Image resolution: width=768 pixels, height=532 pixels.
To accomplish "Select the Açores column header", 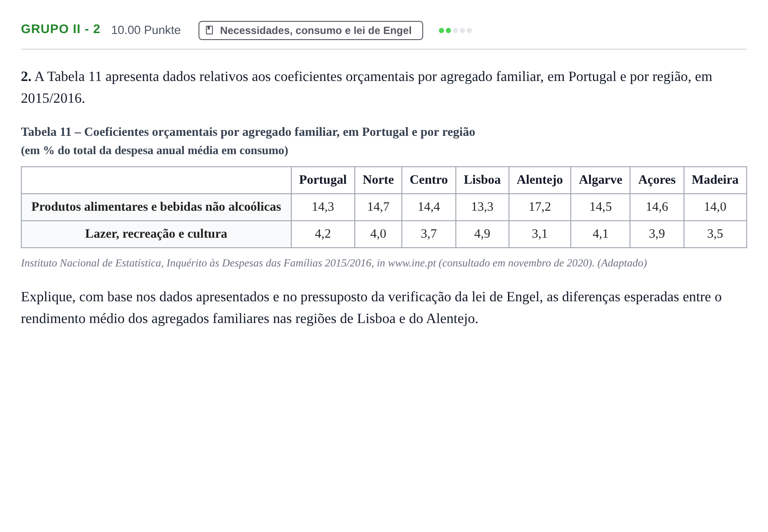I will click(657, 180).
